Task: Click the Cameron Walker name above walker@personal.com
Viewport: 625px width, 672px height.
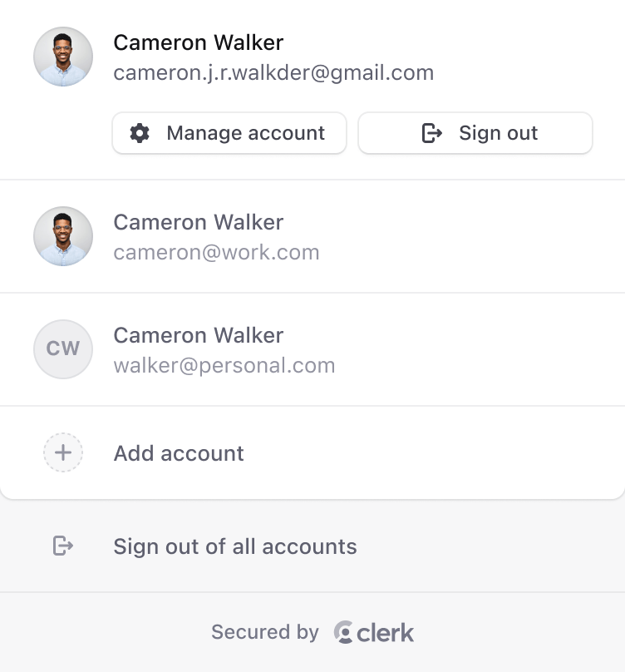Action: (199, 335)
